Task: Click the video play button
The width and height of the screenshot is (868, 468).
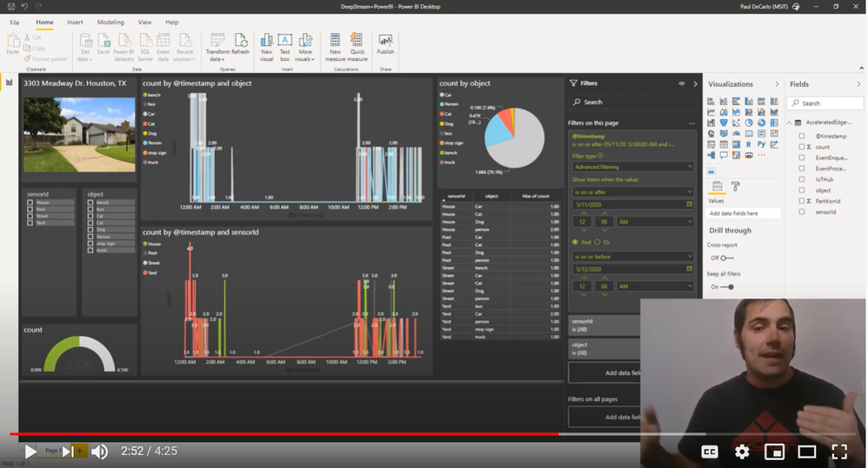Action: click(x=31, y=451)
